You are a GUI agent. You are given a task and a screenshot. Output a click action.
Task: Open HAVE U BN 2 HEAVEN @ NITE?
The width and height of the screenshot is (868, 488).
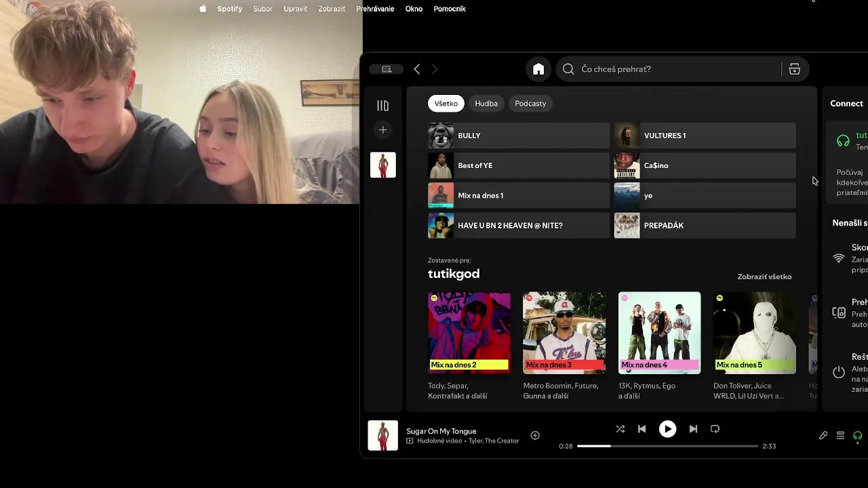pos(519,226)
